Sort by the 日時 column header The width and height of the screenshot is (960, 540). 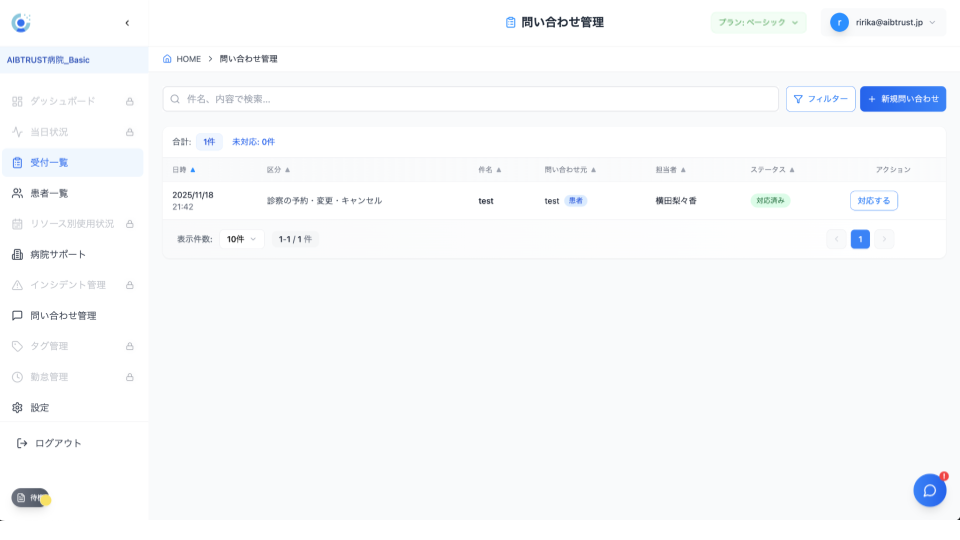click(x=184, y=170)
